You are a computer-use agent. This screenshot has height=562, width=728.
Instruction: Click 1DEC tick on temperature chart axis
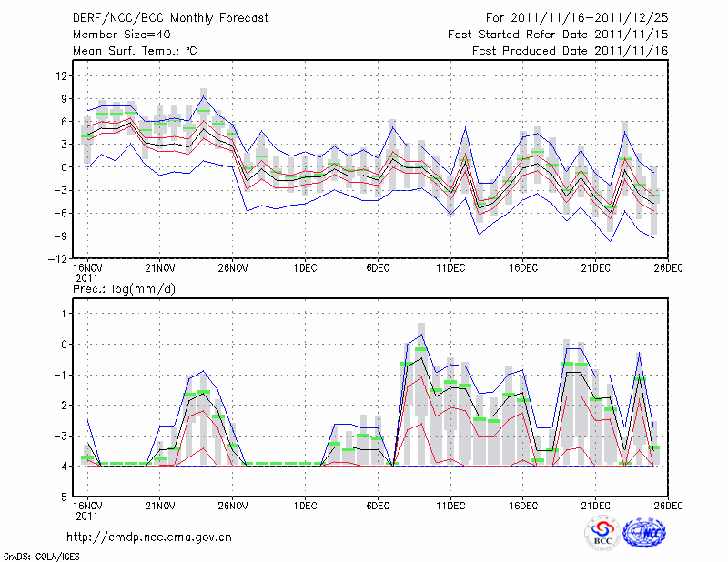(305, 268)
